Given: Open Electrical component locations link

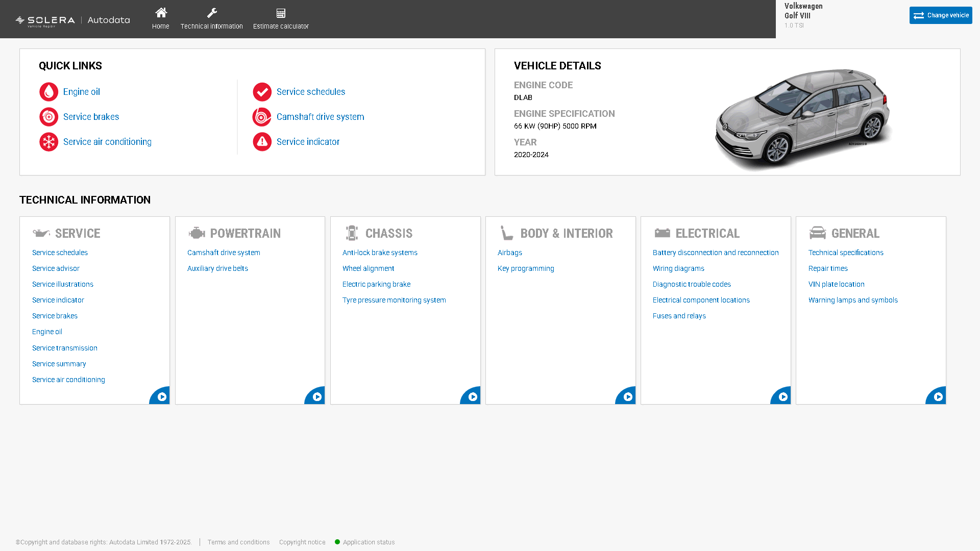Looking at the screenshot, I should click(701, 300).
